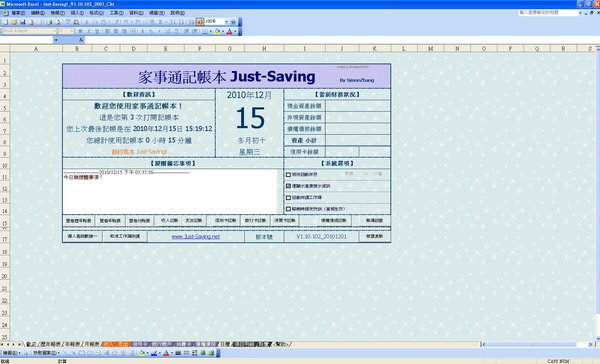Click the Currency style icon
The height and width of the screenshot is (364, 600).
(143, 31)
